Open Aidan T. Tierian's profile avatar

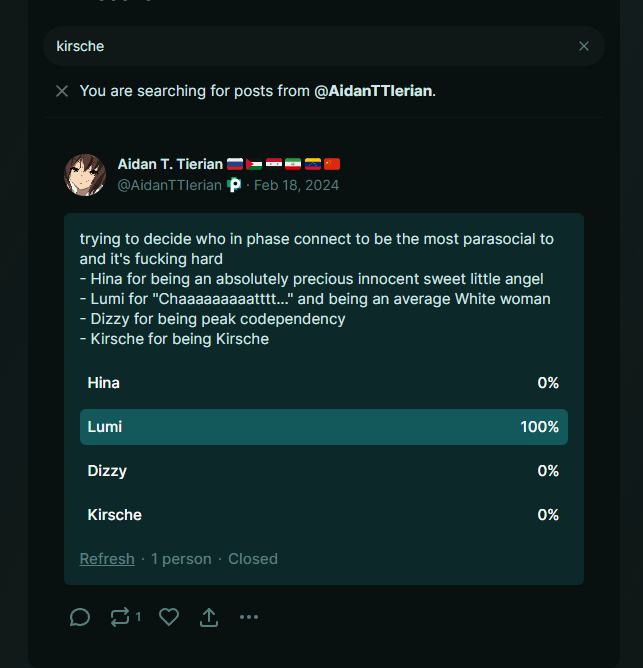click(85, 175)
